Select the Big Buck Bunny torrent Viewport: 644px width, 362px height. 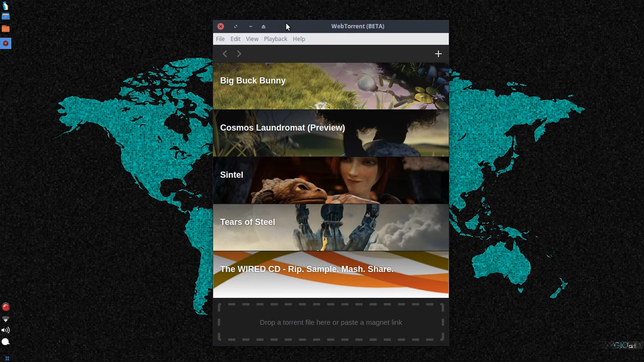click(331, 86)
